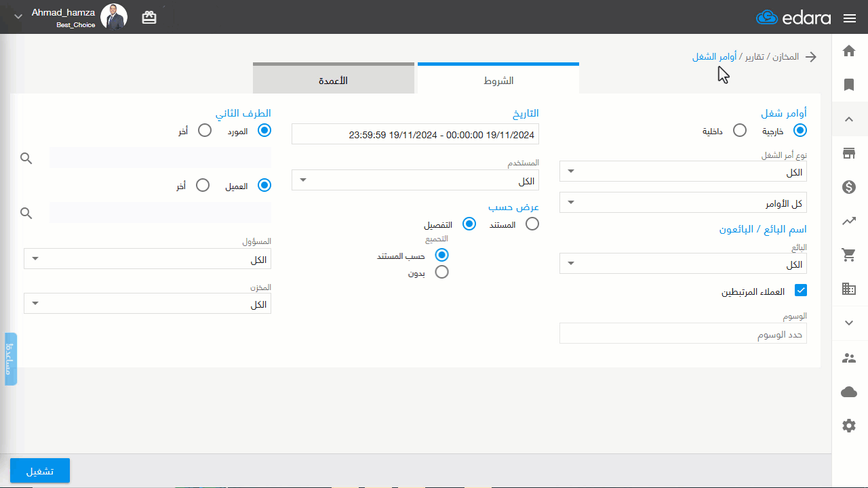Open the hamburger menu beside the edara logo

pyautogui.click(x=850, y=18)
